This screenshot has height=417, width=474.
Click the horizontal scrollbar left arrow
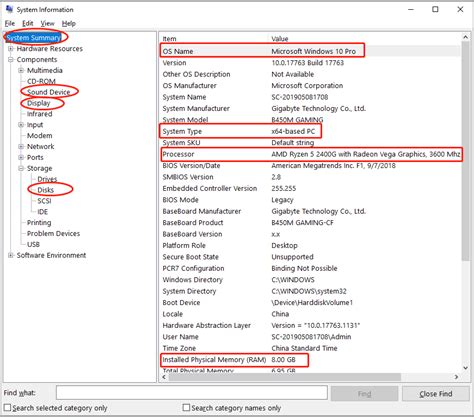click(164, 377)
